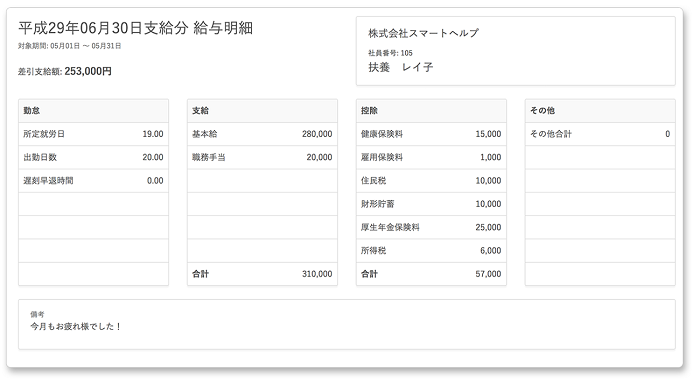Viewport: 693px width, 380px height.
Task: Select the その他合計 row label
Action: coord(551,134)
